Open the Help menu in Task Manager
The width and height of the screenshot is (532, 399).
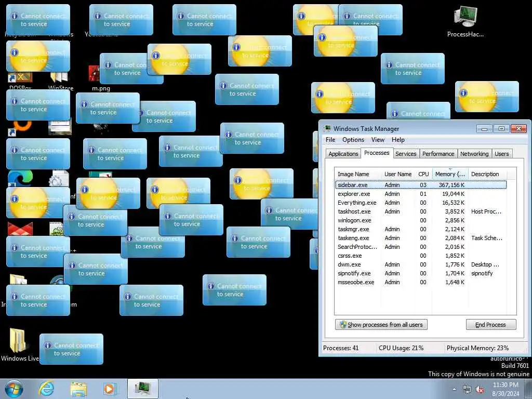click(x=398, y=140)
